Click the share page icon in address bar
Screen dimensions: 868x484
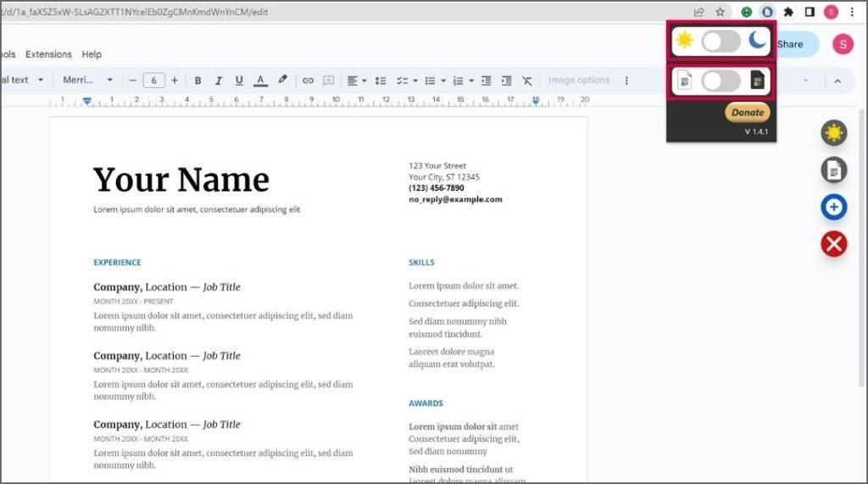[x=698, y=12]
